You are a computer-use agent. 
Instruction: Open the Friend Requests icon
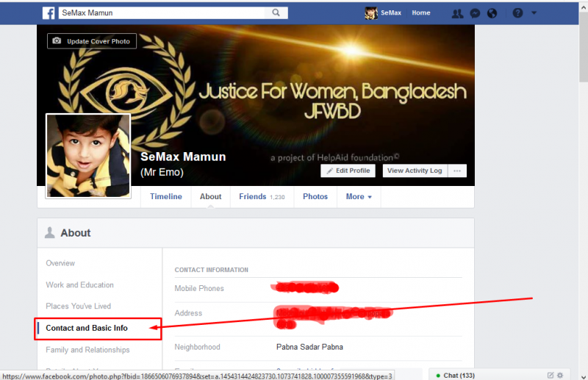[457, 13]
